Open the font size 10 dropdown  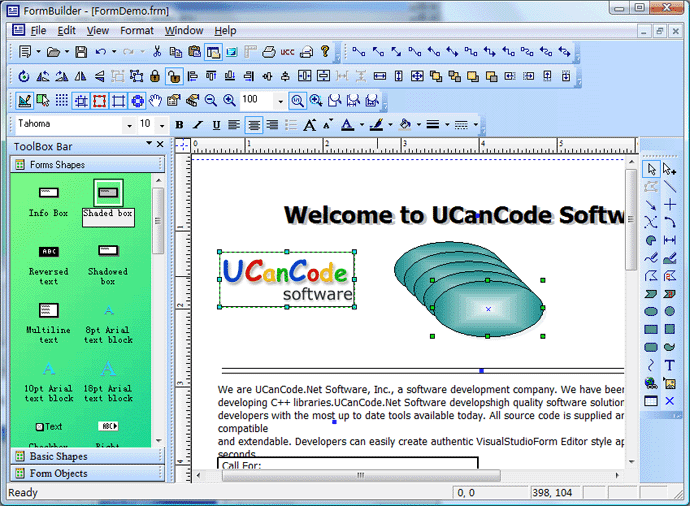pyautogui.click(x=162, y=126)
